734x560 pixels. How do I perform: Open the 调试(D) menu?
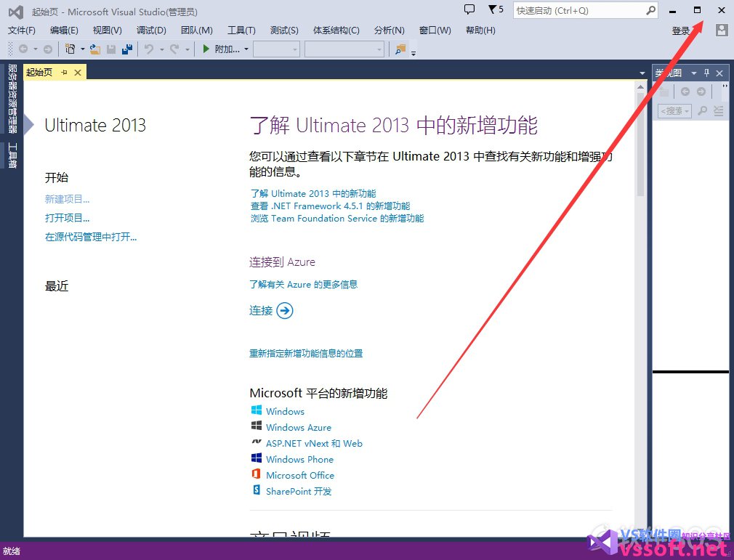(151, 31)
